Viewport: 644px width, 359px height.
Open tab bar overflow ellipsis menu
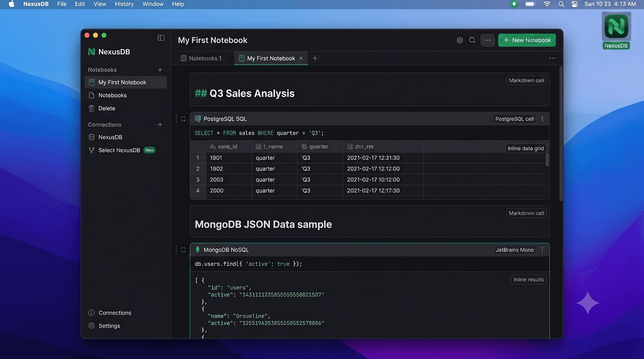(x=552, y=58)
